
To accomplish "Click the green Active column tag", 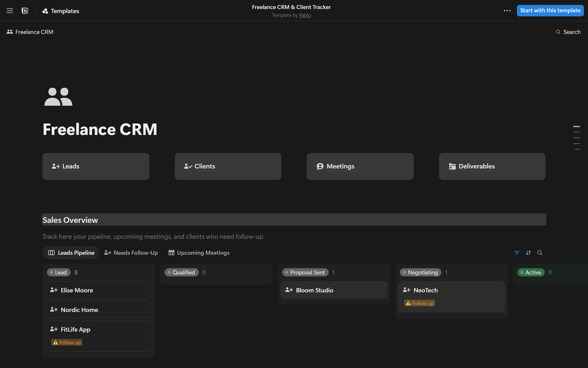I will [x=531, y=272].
